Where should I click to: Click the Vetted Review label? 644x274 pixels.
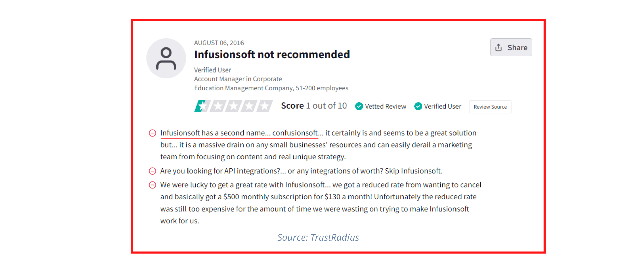click(385, 106)
